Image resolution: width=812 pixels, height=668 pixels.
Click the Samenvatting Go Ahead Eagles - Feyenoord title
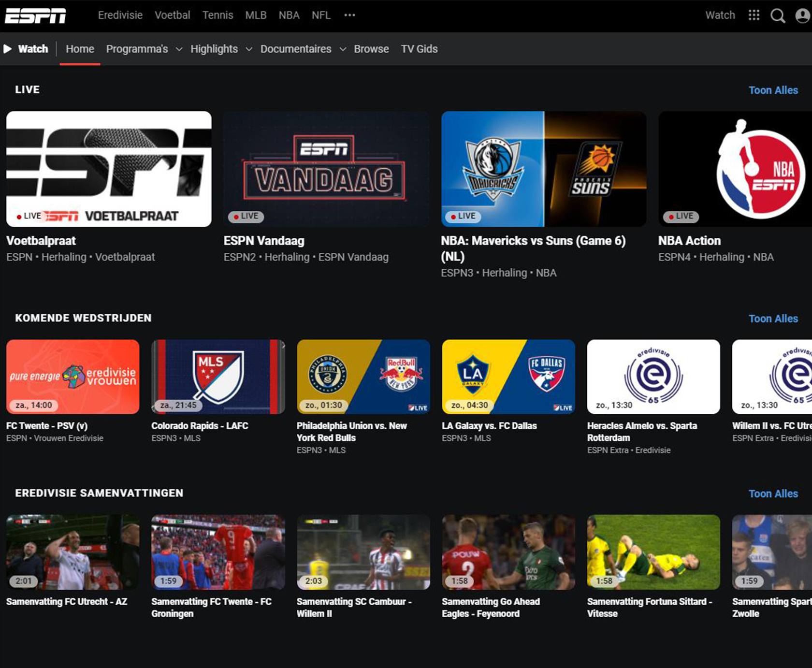coord(491,608)
